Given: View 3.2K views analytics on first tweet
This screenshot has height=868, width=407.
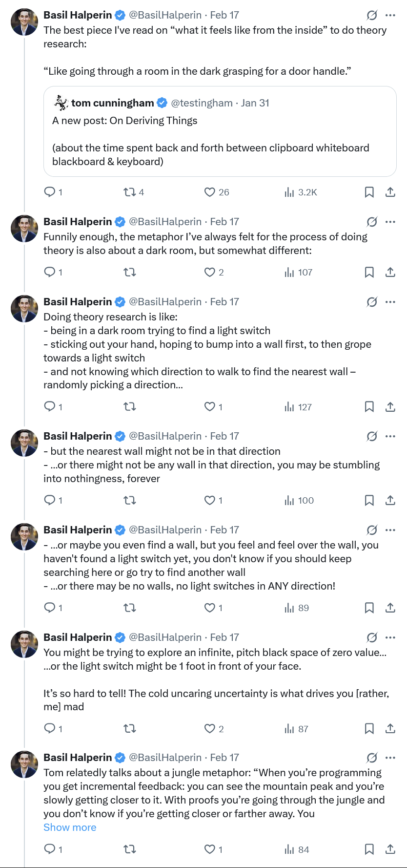Looking at the screenshot, I should 301,192.
